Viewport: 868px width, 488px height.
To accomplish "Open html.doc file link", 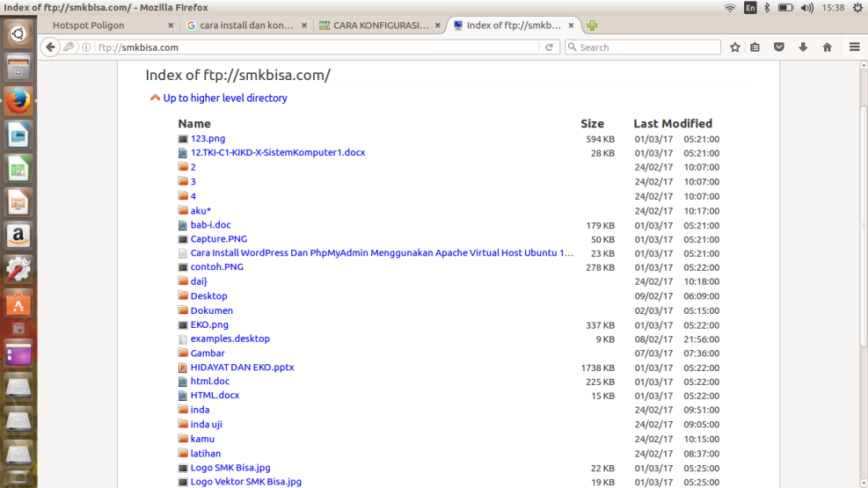I will coord(210,382).
